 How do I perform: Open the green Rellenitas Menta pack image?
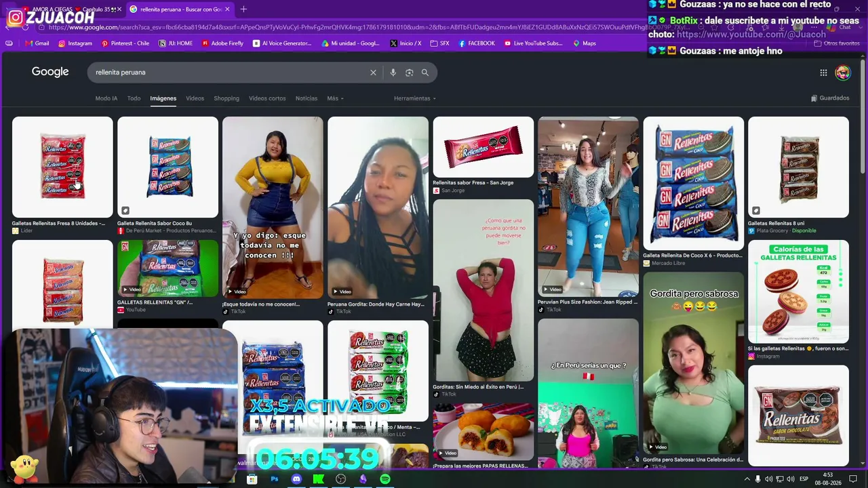click(x=378, y=371)
